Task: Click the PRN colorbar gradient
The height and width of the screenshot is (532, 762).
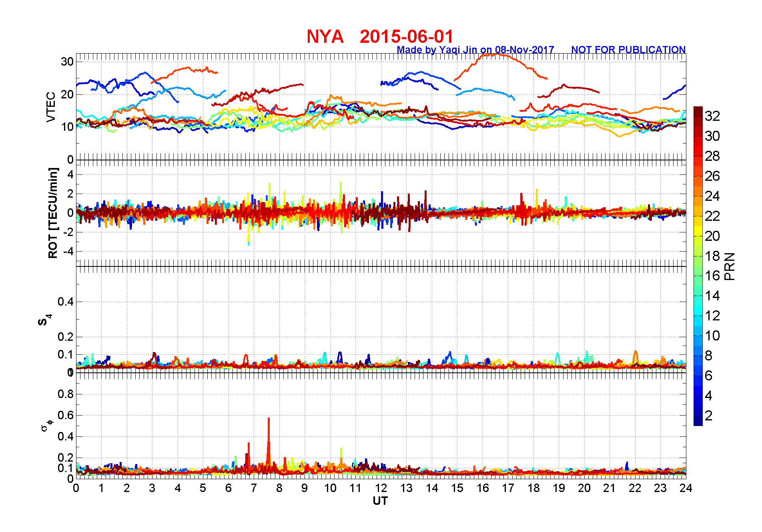Action: pos(698,266)
